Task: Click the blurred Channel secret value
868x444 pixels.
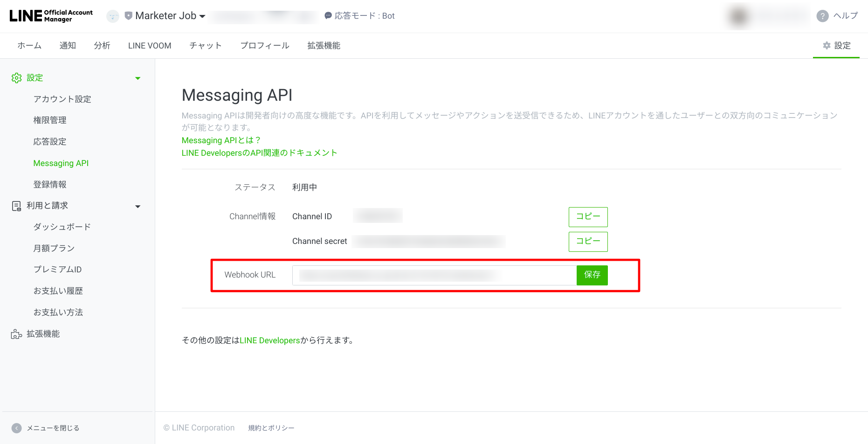Action: (429, 241)
